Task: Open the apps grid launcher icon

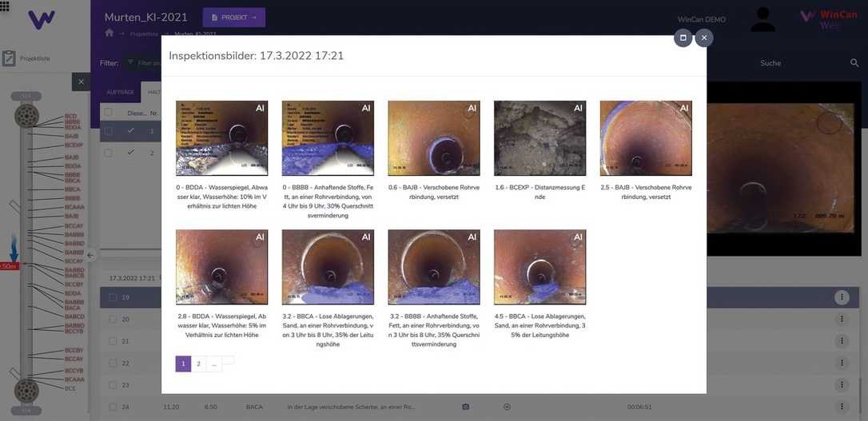Action: click(4, 4)
